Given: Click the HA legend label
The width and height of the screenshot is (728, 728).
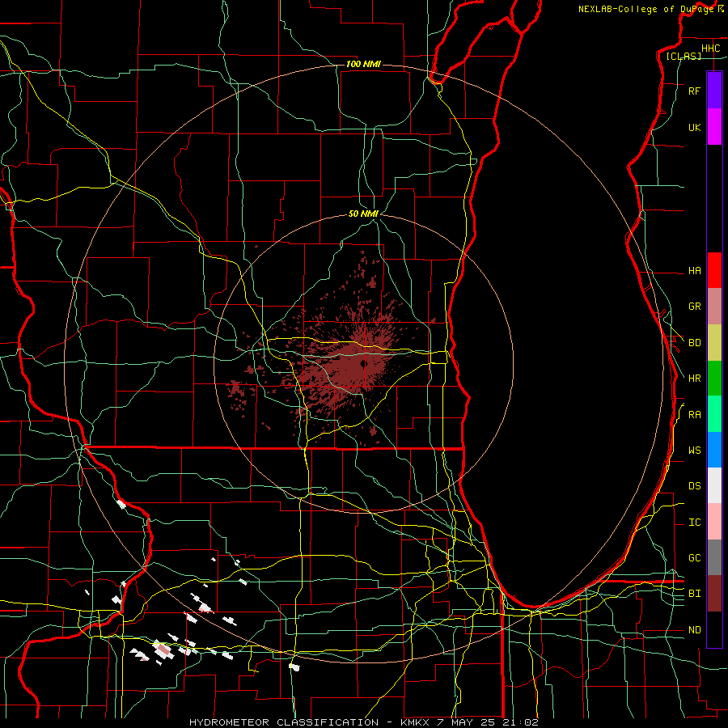Looking at the screenshot, I should tap(694, 270).
